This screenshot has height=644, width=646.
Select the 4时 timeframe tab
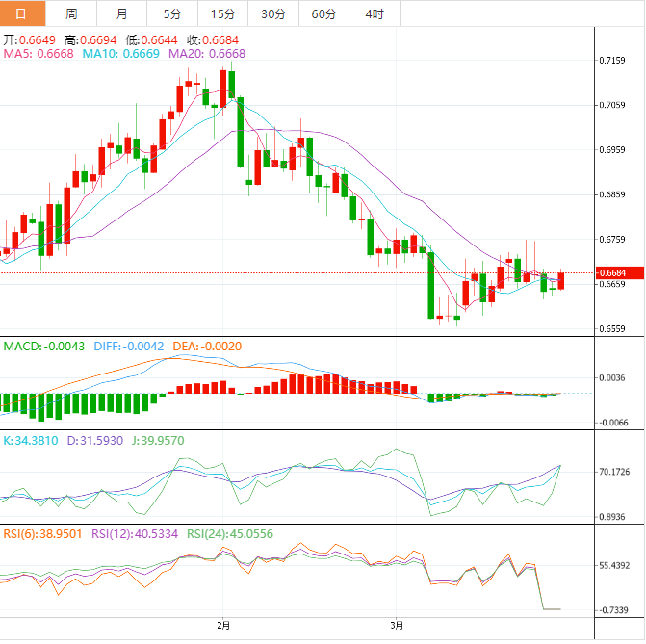374,13
